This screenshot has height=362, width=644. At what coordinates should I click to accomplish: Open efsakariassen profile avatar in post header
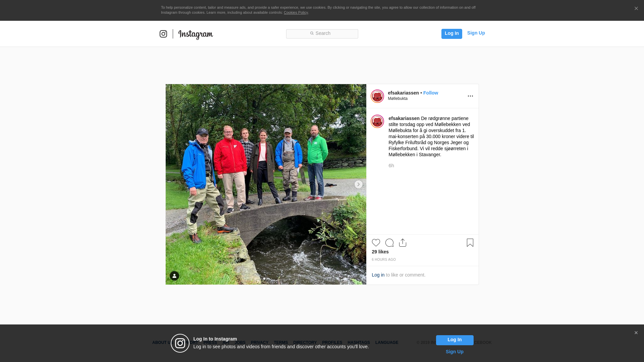[x=377, y=96]
